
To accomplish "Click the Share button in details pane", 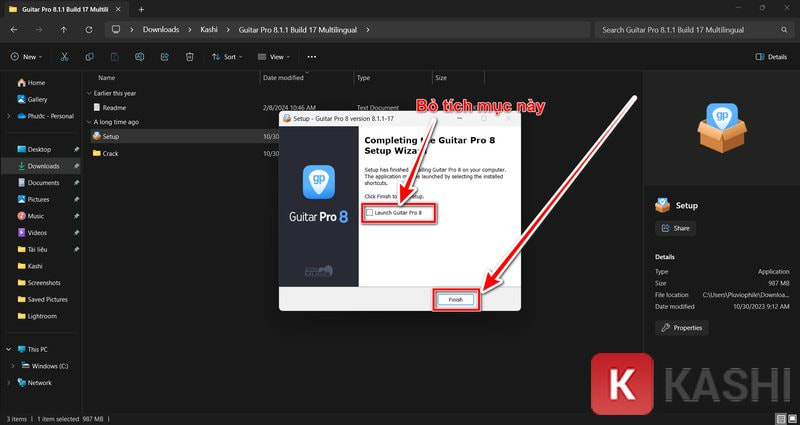I will (676, 228).
